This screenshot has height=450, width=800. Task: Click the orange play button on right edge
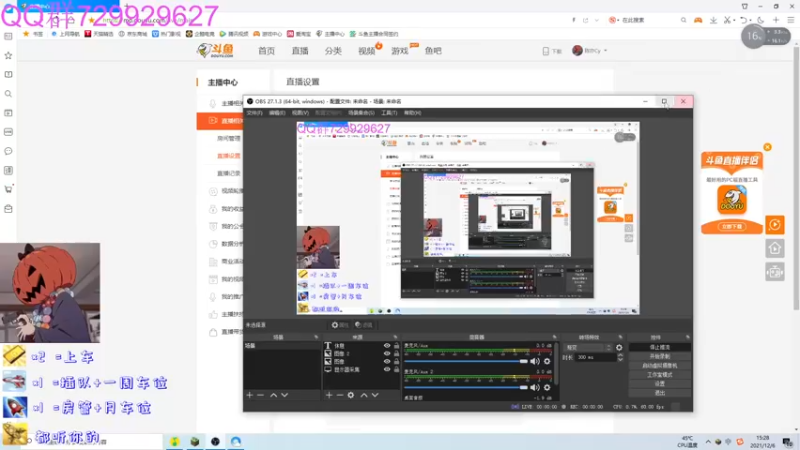click(x=774, y=224)
